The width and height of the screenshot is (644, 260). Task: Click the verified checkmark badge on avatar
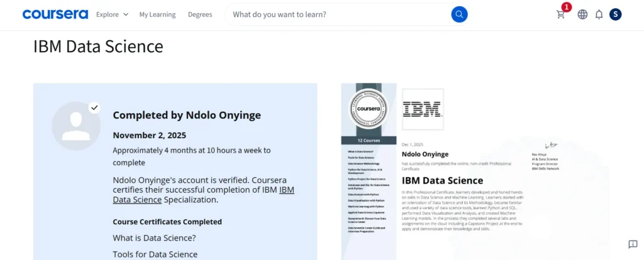click(94, 107)
